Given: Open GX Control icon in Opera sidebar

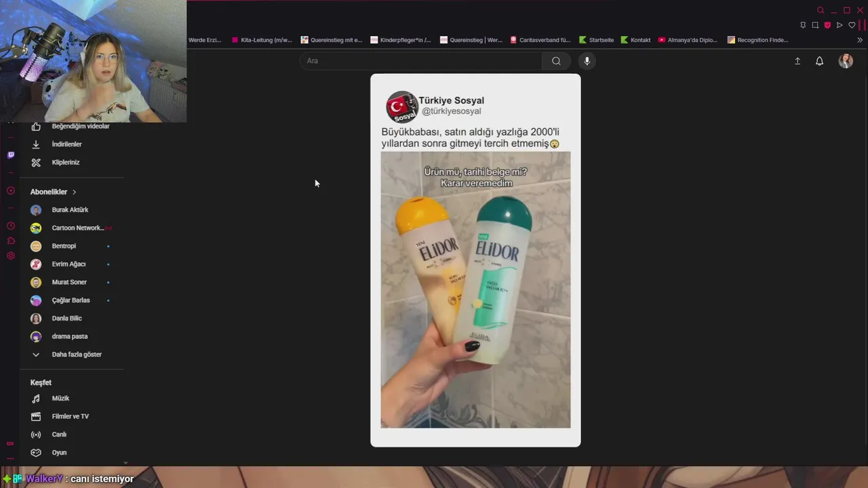Looking at the screenshot, I should (x=10, y=443).
